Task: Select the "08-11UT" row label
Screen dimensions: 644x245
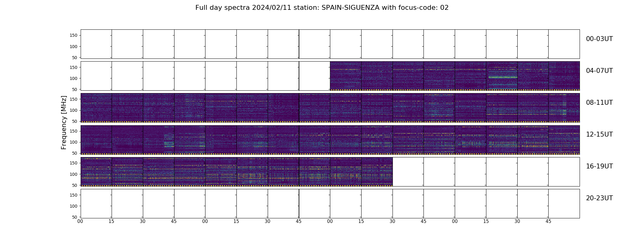Action: tap(599, 103)
